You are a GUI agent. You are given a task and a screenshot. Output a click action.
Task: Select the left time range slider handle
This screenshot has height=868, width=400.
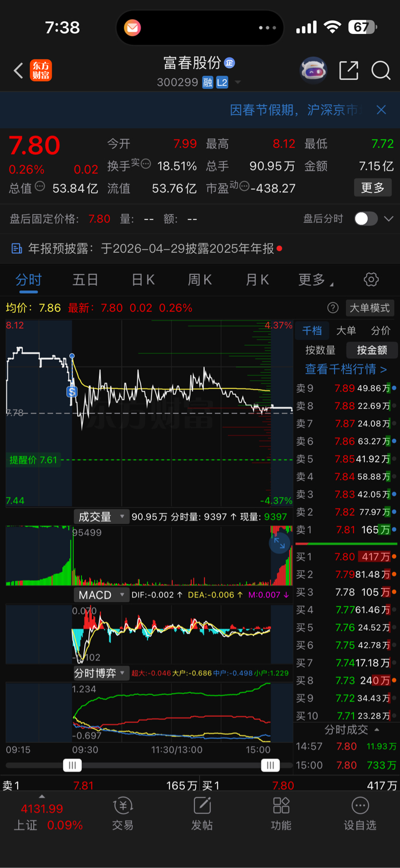(x=72, y=765)
